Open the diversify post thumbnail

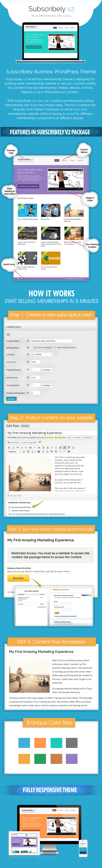pyautogui.click(x=50, y=258)
